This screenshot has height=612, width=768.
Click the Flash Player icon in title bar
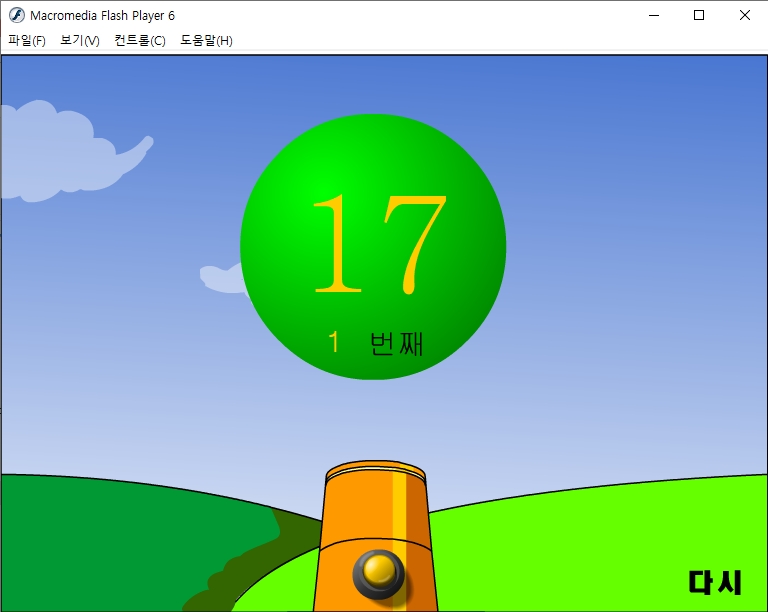17,15
